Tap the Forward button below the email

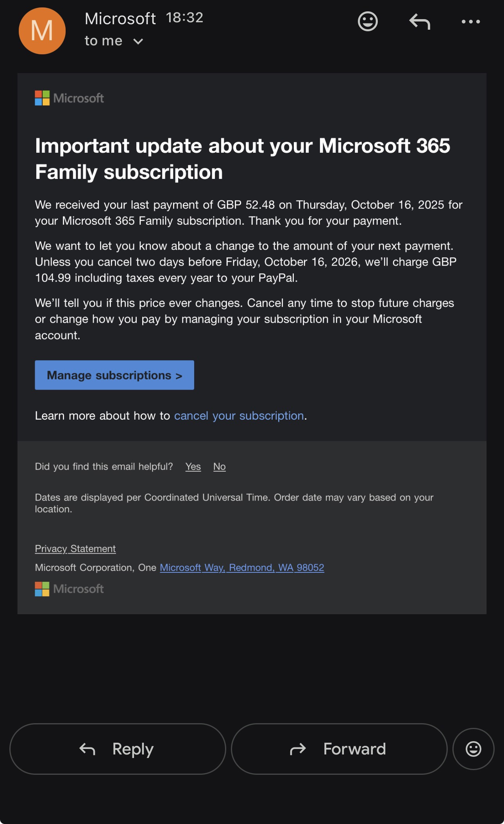point(339,749)
